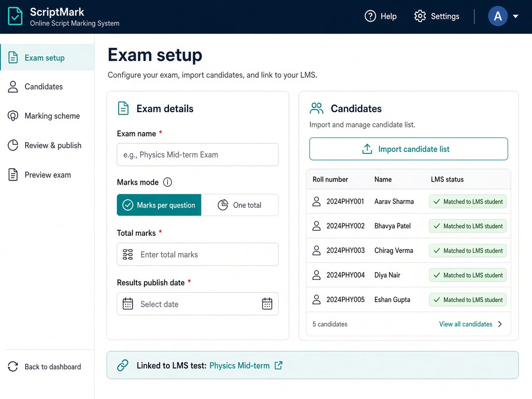
Task: Click Matched to LMS badge for Eshan Gupta
Action: [467, 300]
